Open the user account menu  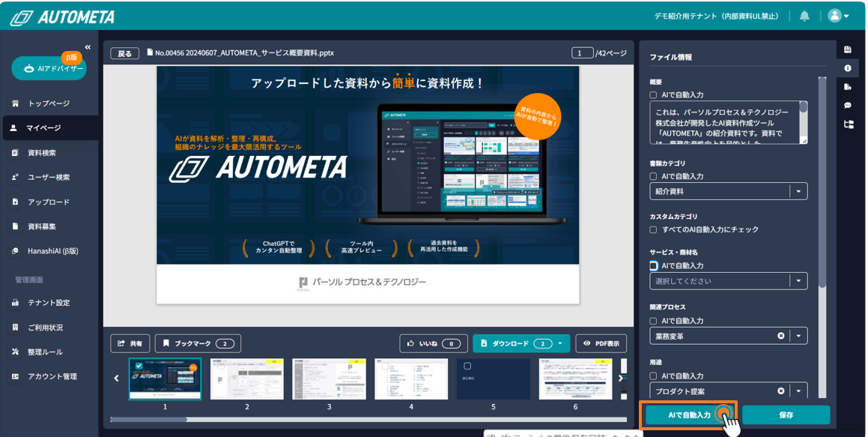(x=838, y=16)
